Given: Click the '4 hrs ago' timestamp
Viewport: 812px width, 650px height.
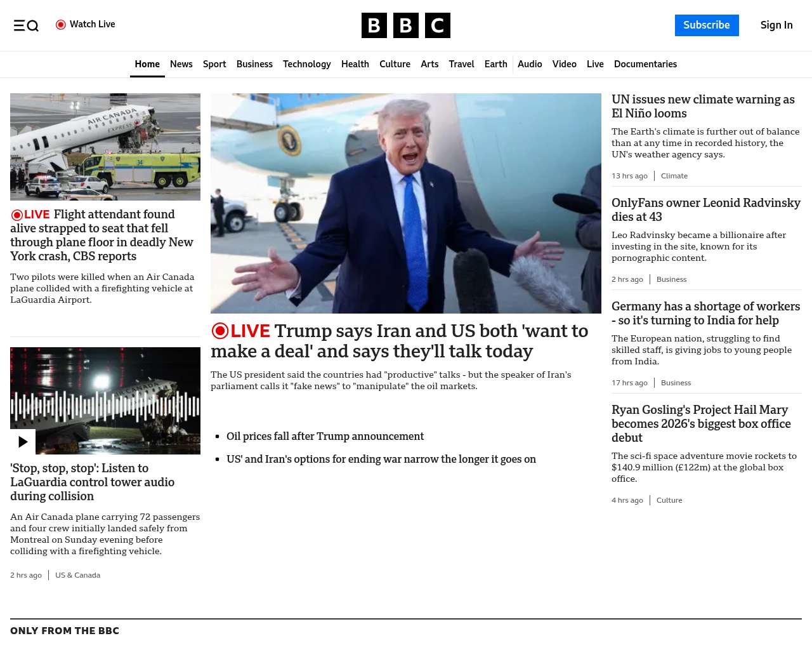Looking at the screenshot, I should point(627,500).
